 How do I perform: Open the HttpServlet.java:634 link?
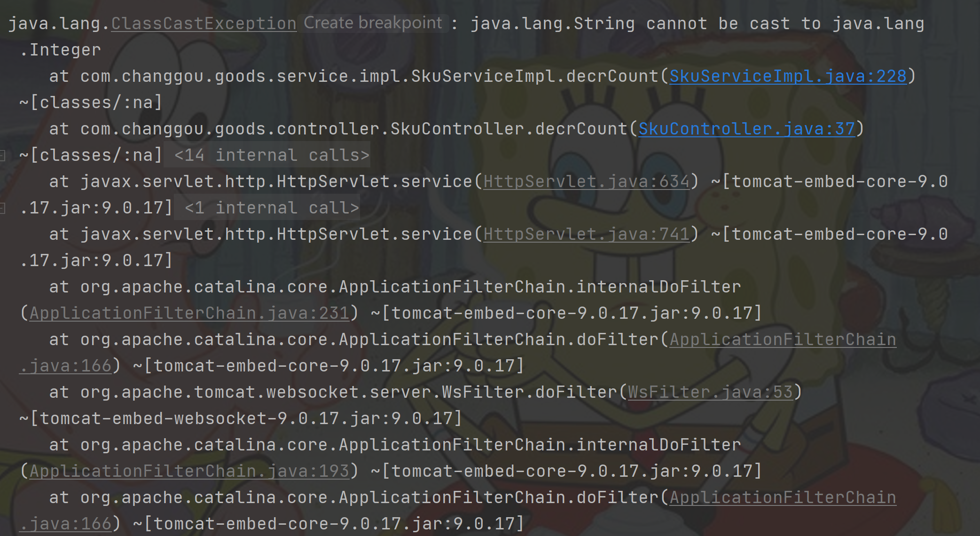[586, 181]
